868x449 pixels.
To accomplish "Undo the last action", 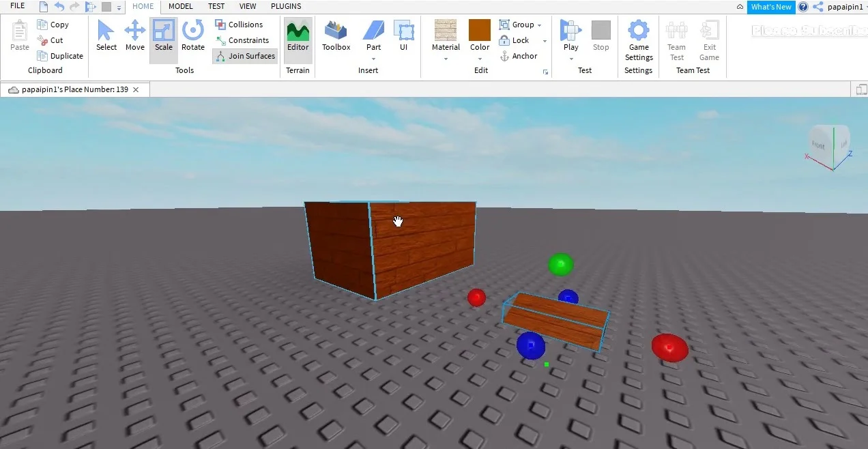I will [x=59, y=7].
